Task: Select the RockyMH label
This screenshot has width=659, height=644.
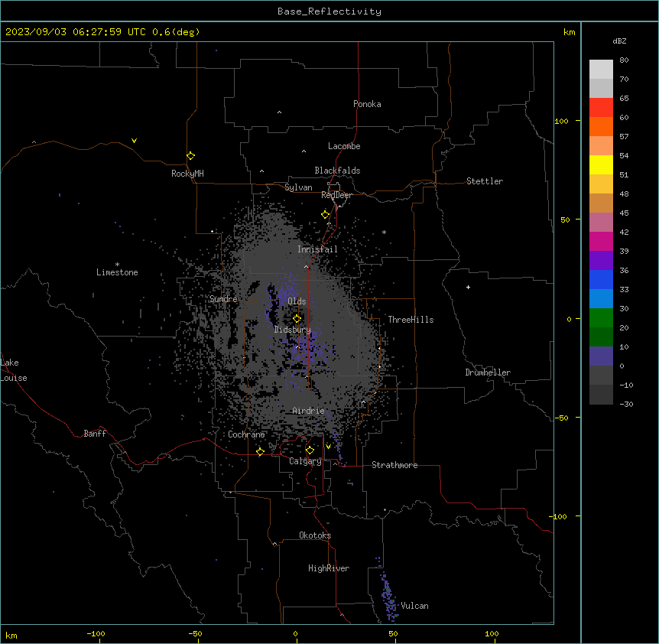Action: tap(187, 174)
